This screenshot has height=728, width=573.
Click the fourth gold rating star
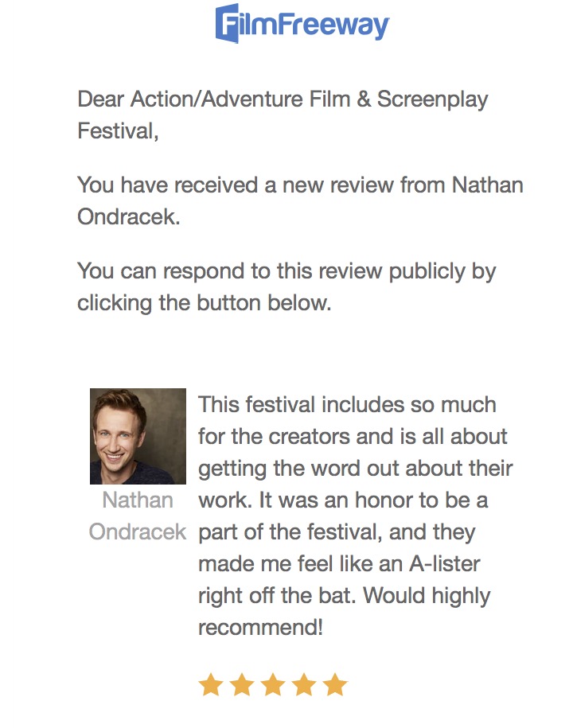click(x=304, y=684)
